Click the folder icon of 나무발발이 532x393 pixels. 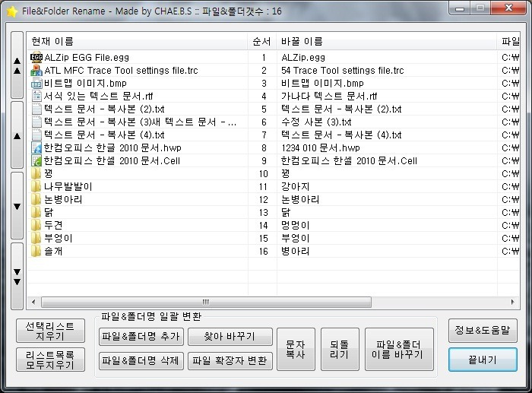(36, 186)
